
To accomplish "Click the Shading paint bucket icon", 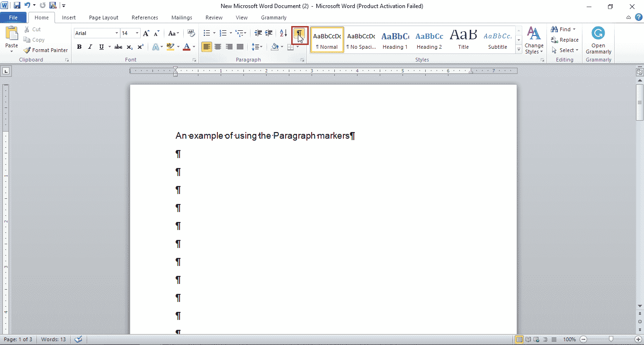I will pos(275,47).
